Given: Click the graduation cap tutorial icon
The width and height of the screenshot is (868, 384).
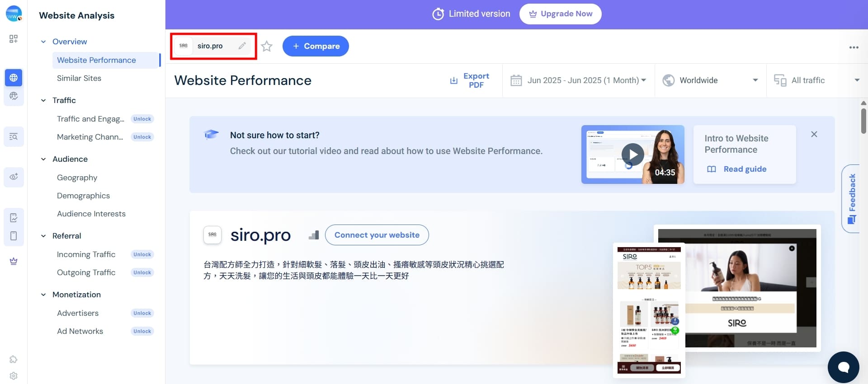Looking at the screenshot, I should (x=211, y=135).
